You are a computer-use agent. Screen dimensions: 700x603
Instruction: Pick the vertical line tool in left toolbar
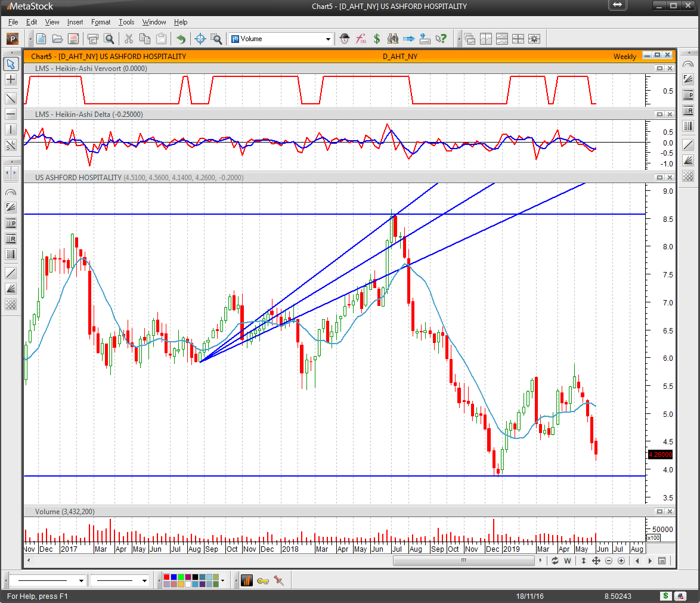click(x=11, y=129)
